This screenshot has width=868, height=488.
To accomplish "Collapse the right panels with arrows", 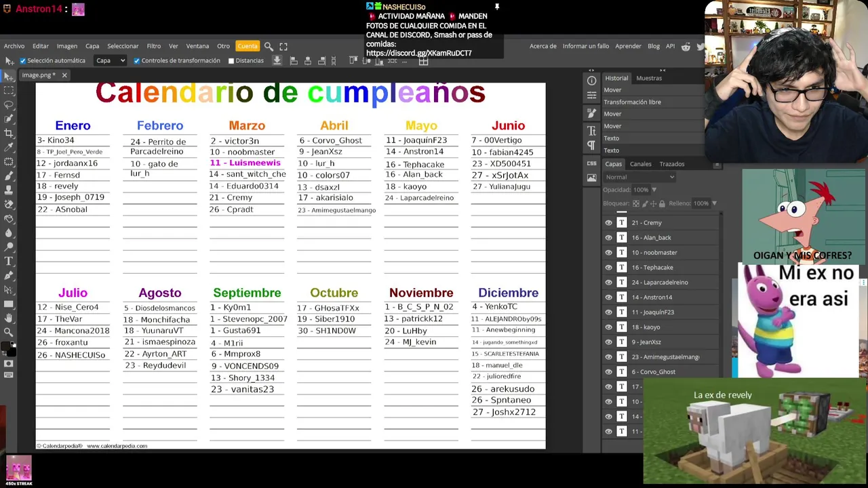I will click(663, 70).
